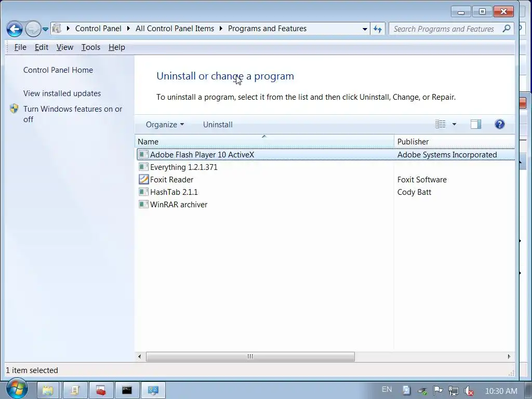Click the Uninstall toolbar button

pos(218,125)
